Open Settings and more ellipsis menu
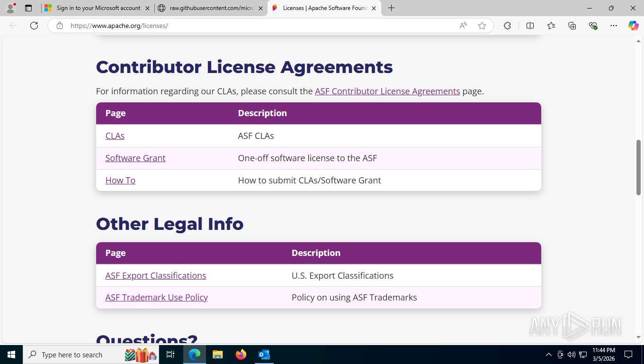 click(x=614, y=26)
